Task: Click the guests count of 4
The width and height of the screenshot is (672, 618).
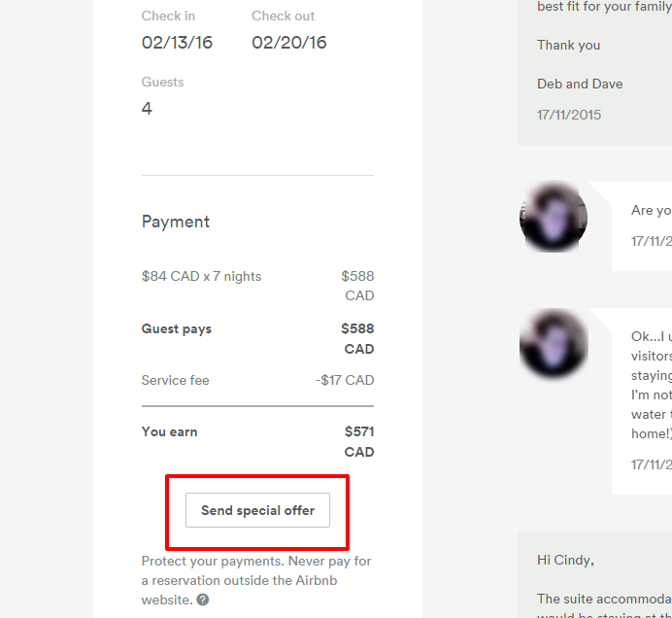Action: pos(147,108)
